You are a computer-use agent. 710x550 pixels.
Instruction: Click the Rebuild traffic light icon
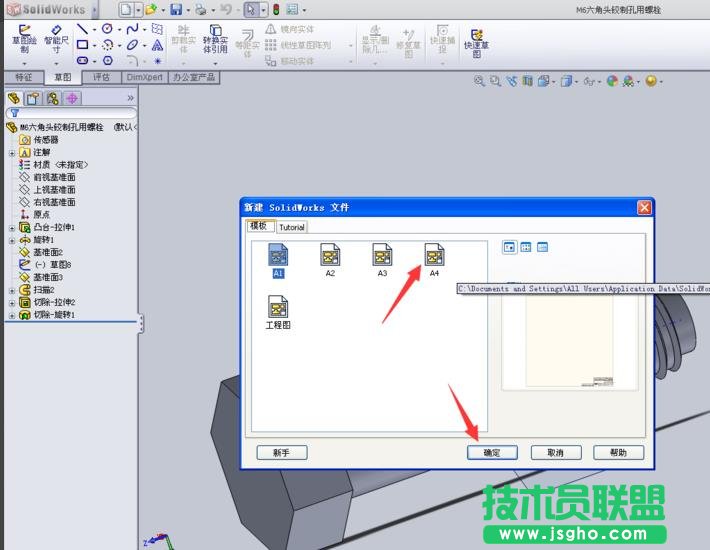[276, 9]
